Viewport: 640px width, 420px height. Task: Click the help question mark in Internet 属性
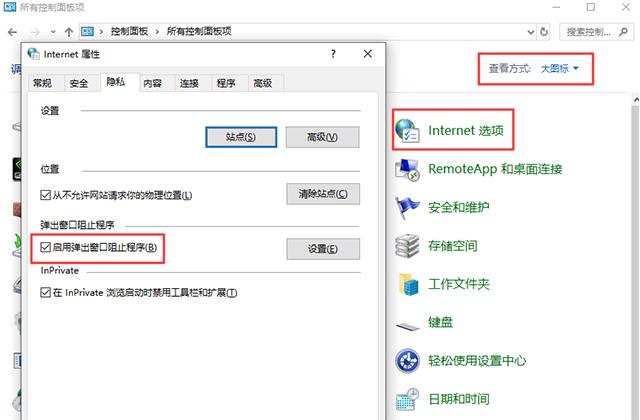tap(333, 54)
